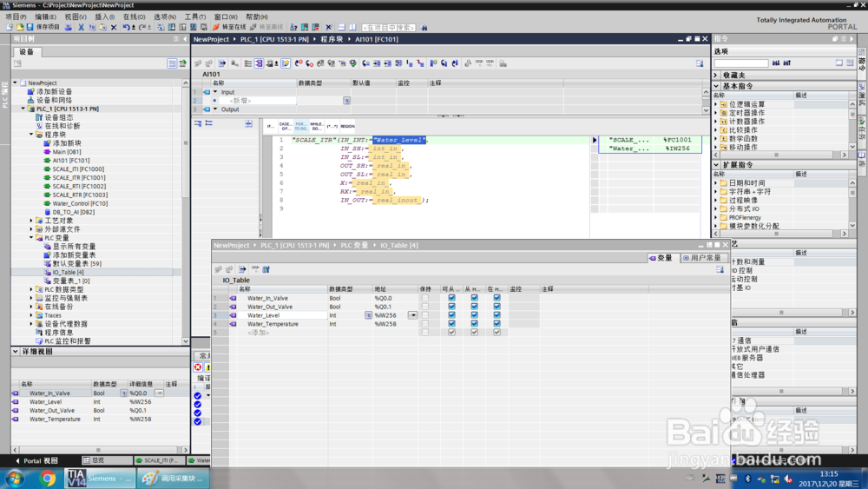The image size is (868, 489).
Task: Toggle visible in HMI for Water_In_Valve
Action: pyautogui.click(x=497, y=298)
